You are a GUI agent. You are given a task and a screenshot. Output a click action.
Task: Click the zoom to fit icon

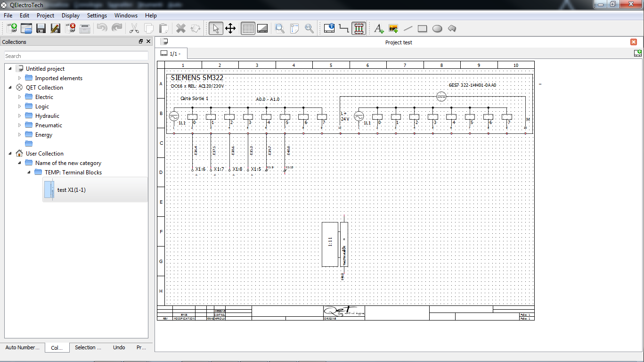click(280, 28)
